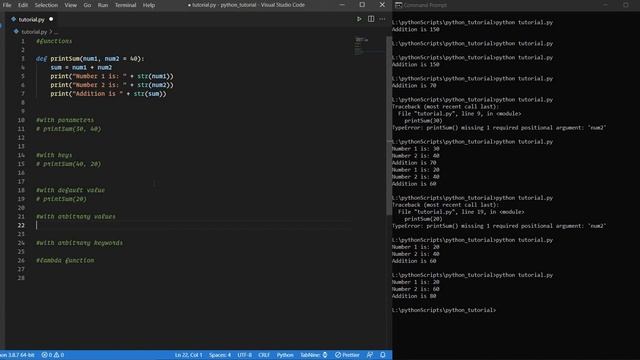Click the feedback icon in status bar
640x360 pixels.
coord(370,355)
